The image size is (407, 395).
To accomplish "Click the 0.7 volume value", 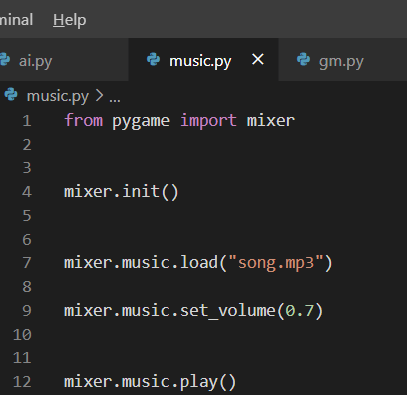I will pos(299,311).
